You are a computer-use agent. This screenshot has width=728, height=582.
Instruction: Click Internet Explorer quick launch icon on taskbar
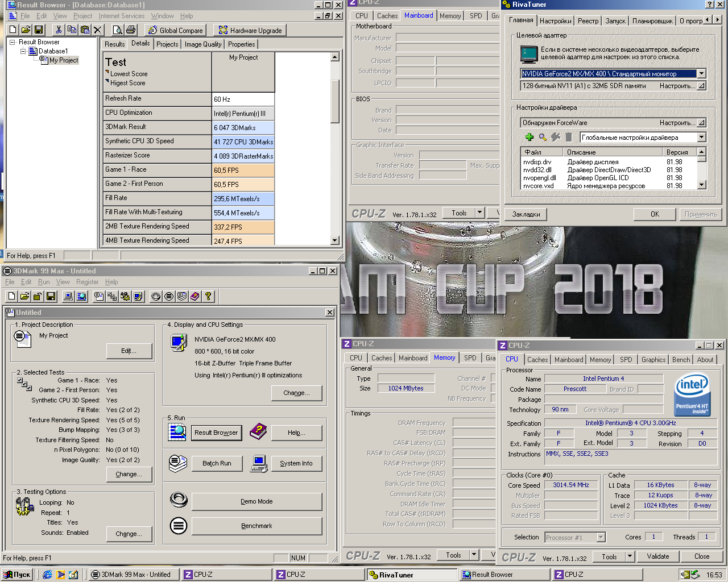point(47,575)
